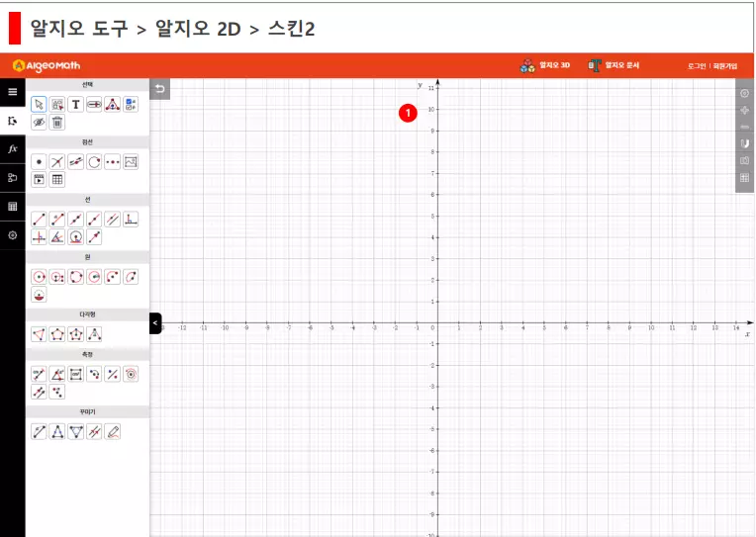
Task: Pick the circle through three points tool
Action: (75, 277)
